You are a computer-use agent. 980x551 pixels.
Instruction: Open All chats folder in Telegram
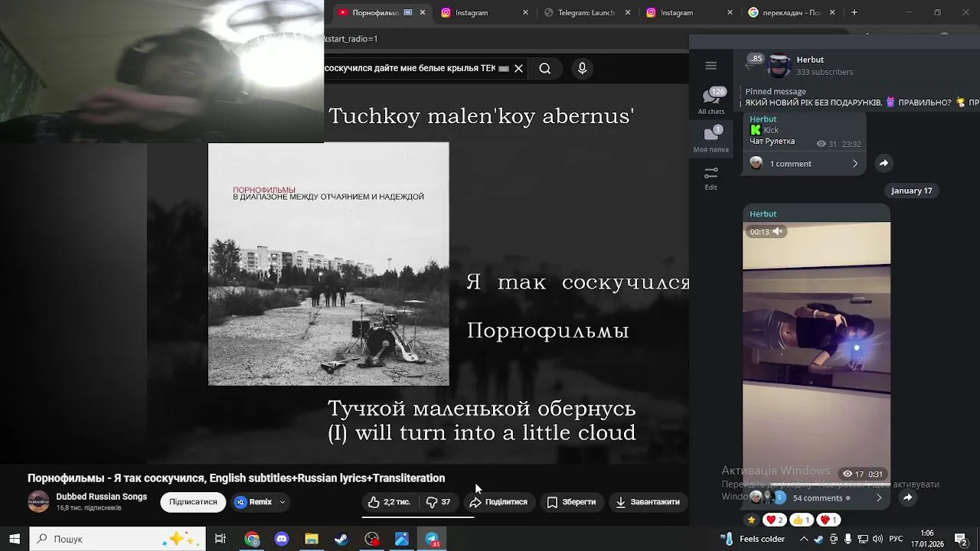tap(711, 101)
